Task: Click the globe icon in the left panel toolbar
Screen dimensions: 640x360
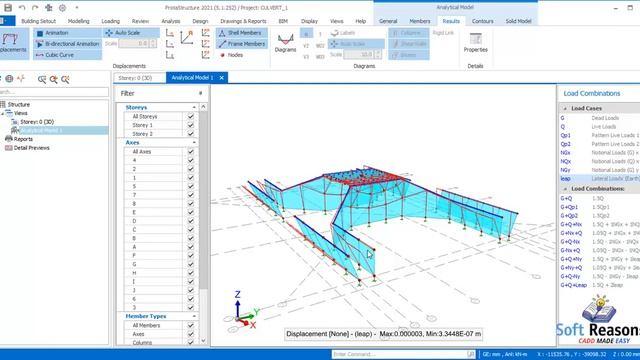Action: pos(9,79)
